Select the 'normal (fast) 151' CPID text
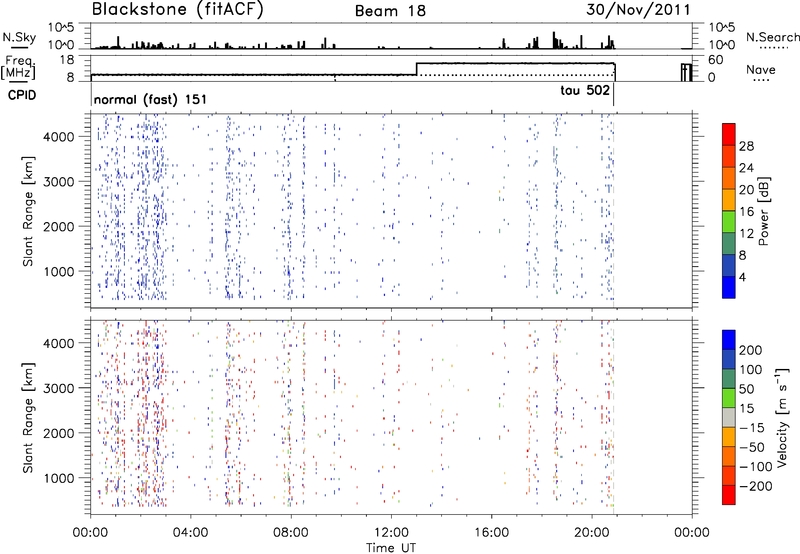 [x=151, y=99]
